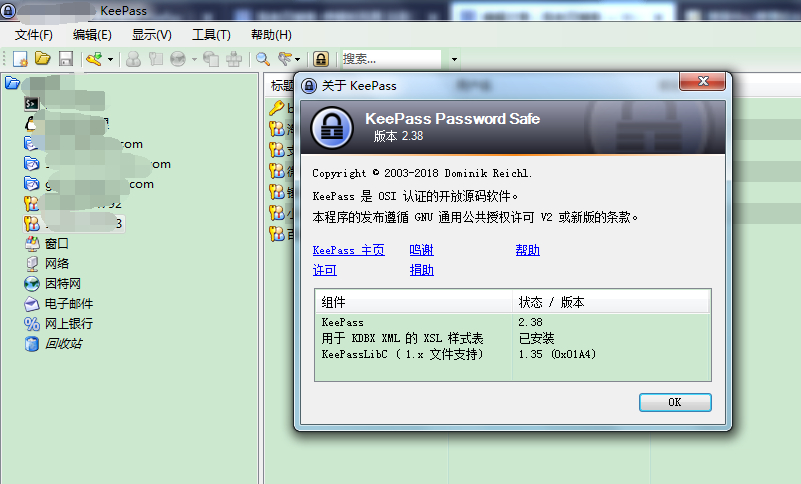Open the 帮助(H) menu
Screen dimensions: 801x484
click(271, 35)
